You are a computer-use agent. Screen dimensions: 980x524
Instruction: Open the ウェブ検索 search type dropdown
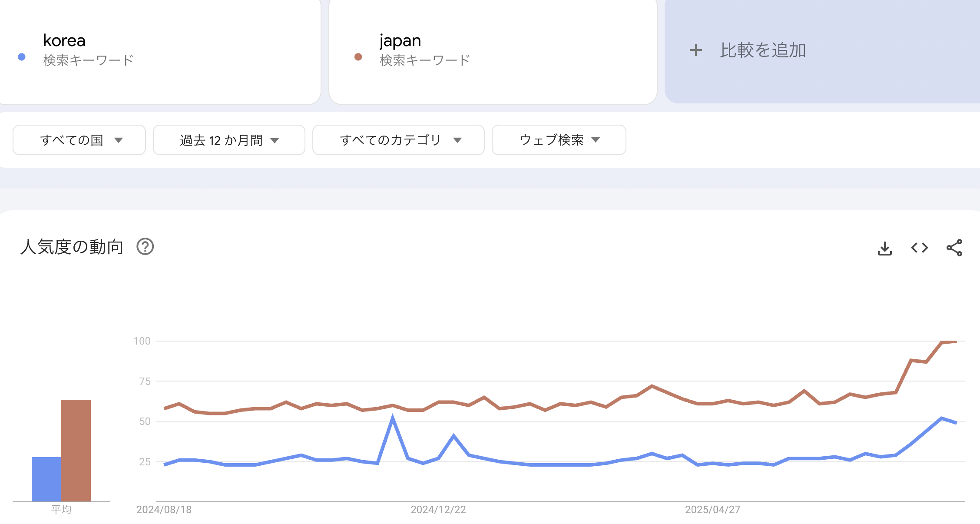[x=559, y=140]
